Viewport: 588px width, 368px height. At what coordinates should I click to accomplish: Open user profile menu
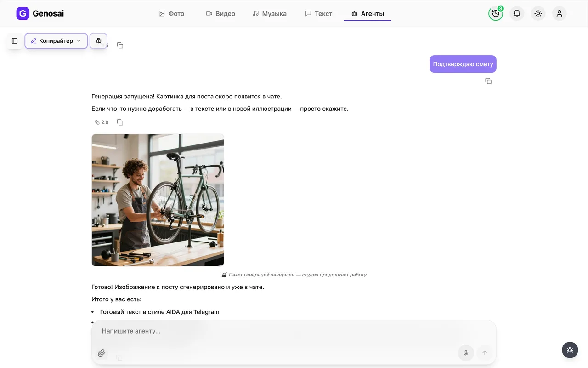pyautogui.click(x=559, y=13)
